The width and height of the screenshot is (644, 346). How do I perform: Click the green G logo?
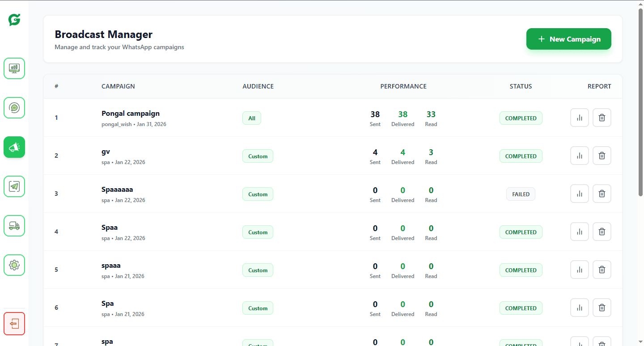coord(14,20)
